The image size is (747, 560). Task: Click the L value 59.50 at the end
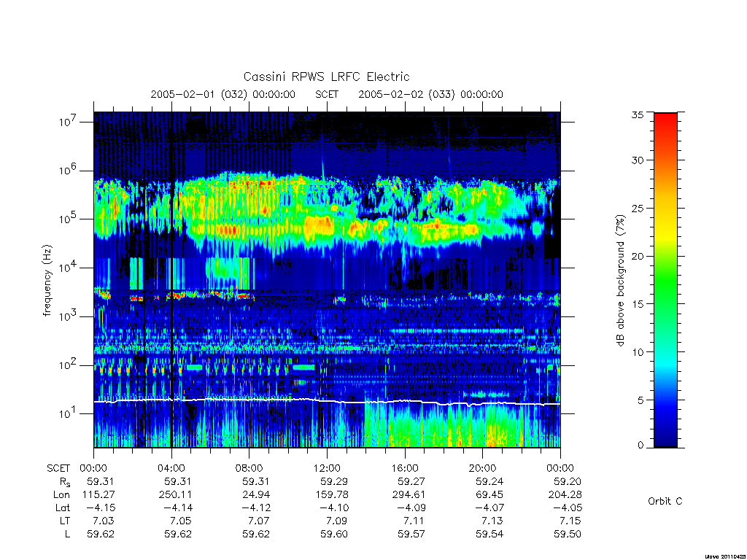(x=568, y=534)
